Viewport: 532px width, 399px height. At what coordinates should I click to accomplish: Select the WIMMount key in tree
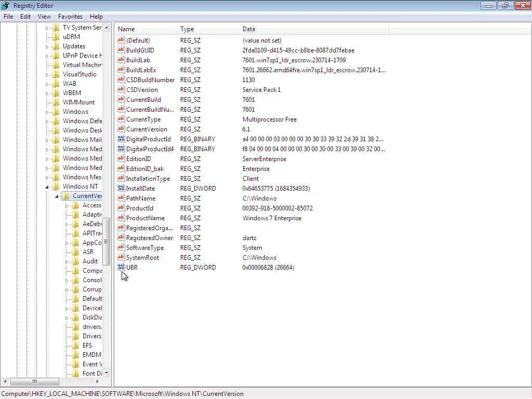[x=79, y=102]
